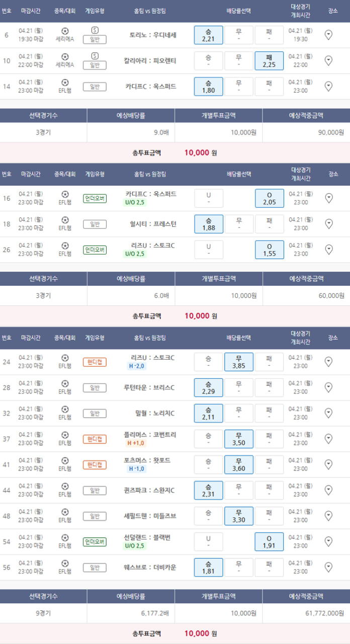350x644 pixels.
Task: Deselect 승 2.21 for 토리노 : 우디네세
Action: pyautogui.click(x=208, y=35)
